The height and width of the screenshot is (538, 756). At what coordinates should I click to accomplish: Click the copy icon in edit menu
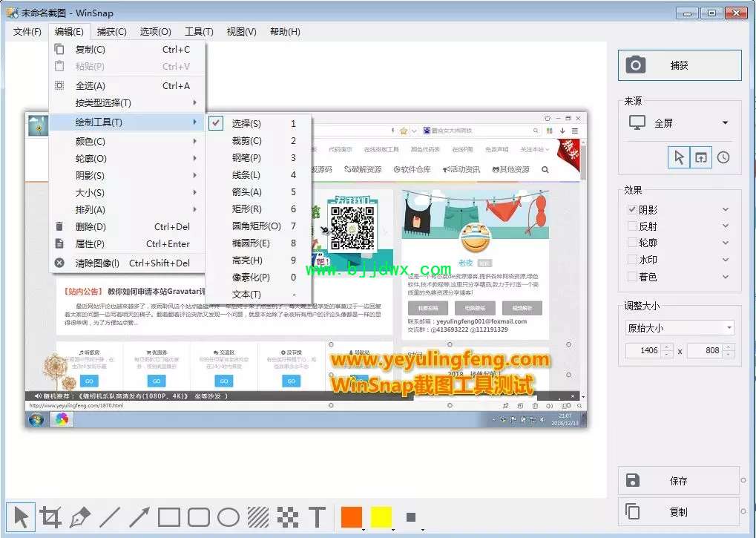[x=59, y=49]
